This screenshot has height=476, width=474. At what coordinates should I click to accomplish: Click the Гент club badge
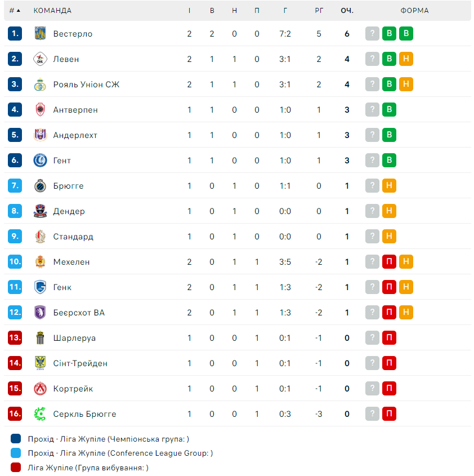pyautogui.click(x=39, y=161)
